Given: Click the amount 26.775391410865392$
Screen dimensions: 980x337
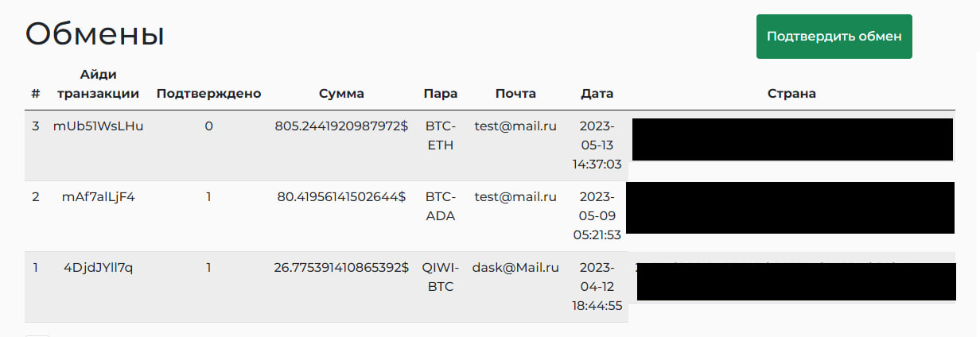Looking at the screenshot, I should pos(341,268).
